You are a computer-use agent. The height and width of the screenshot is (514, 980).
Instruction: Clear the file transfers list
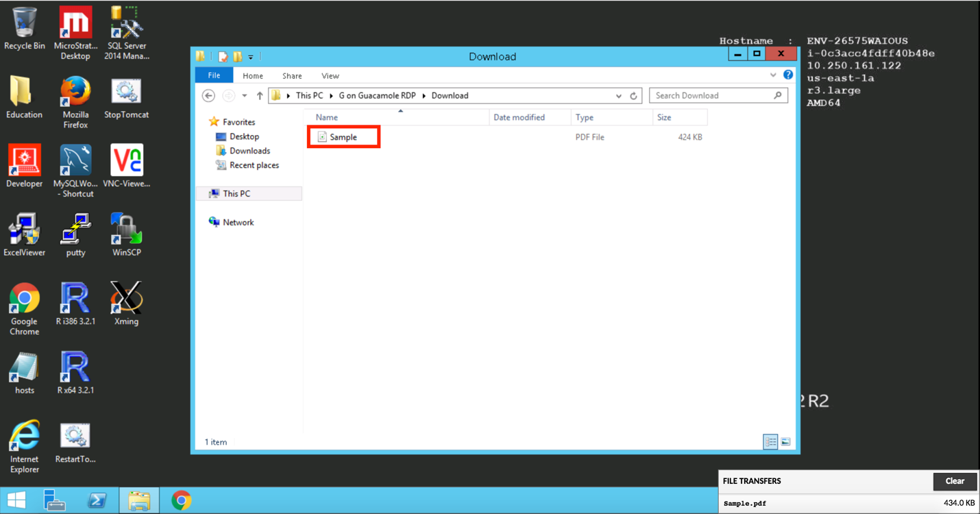[955, 481]
